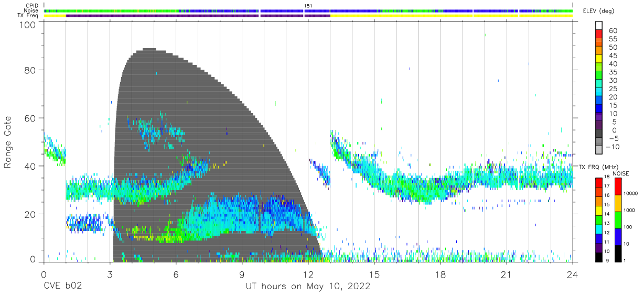
Task: Click the 'Range Gate' y-axis title
Action: (8, 142)
